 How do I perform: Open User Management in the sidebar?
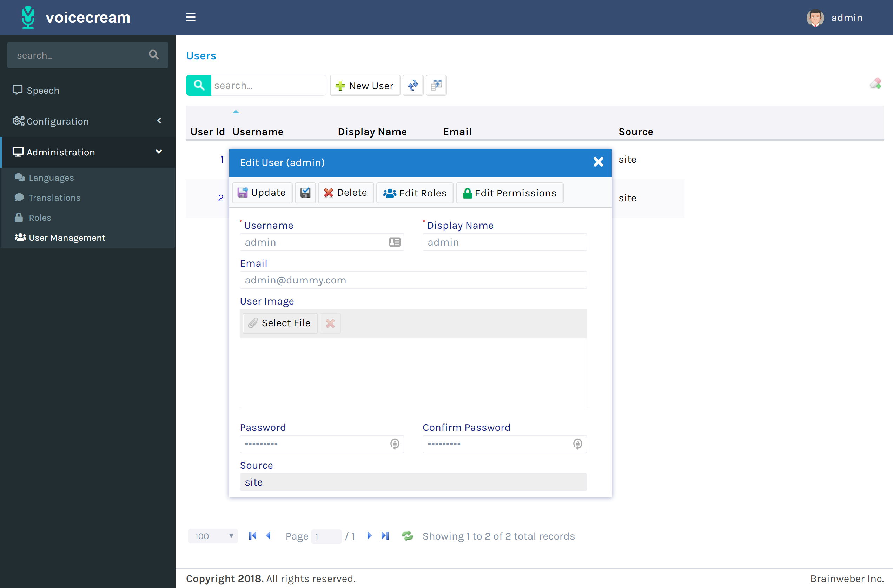tap(88, 238)
